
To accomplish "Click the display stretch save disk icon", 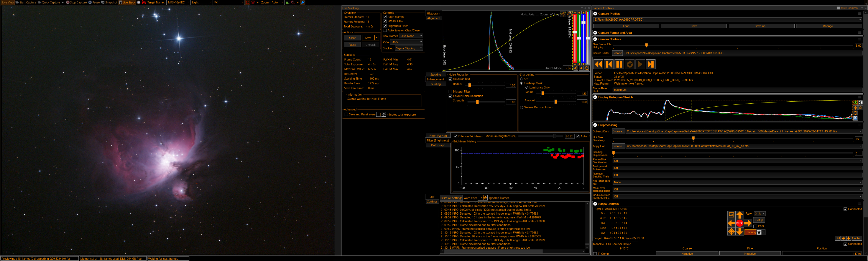I will [x=855, y=118].
